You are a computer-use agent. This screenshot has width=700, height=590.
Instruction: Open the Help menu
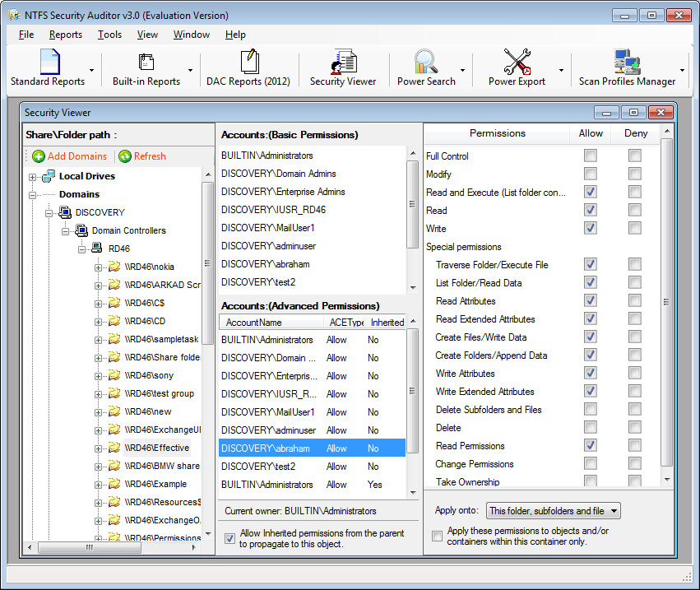point(235,35)
